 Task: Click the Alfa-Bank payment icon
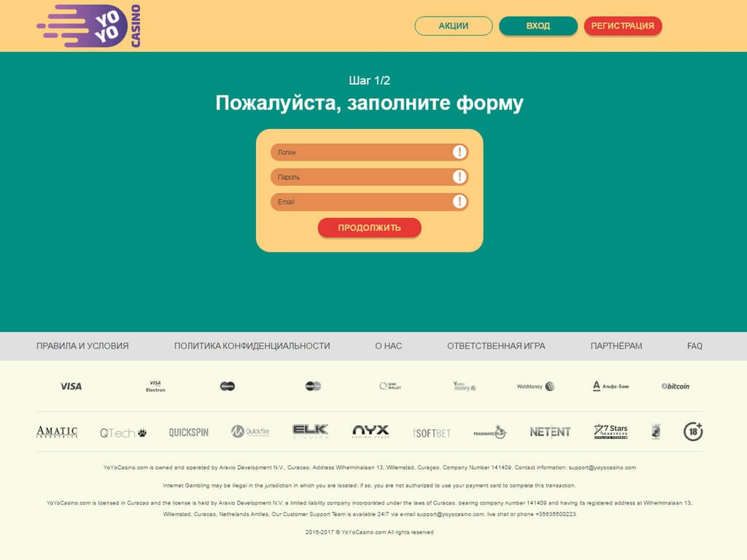tap(610, 386)
